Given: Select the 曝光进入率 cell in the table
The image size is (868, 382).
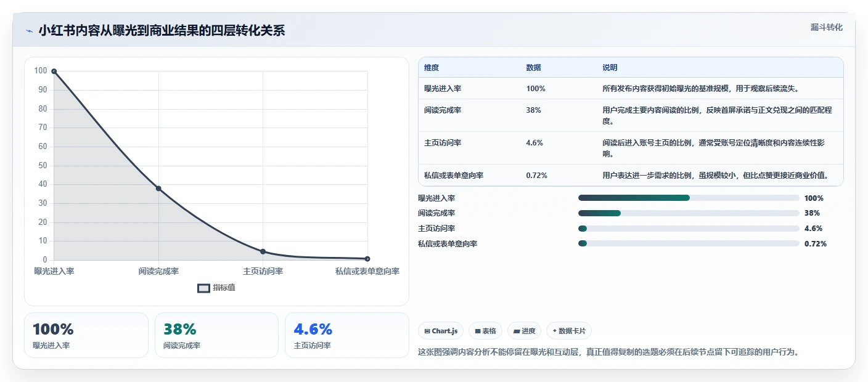Looking at the screenshot, I should click(443, 89).
